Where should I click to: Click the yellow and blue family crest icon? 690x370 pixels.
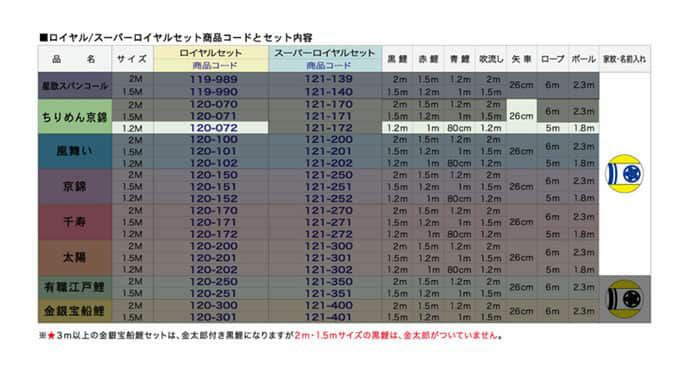[624, 173]
